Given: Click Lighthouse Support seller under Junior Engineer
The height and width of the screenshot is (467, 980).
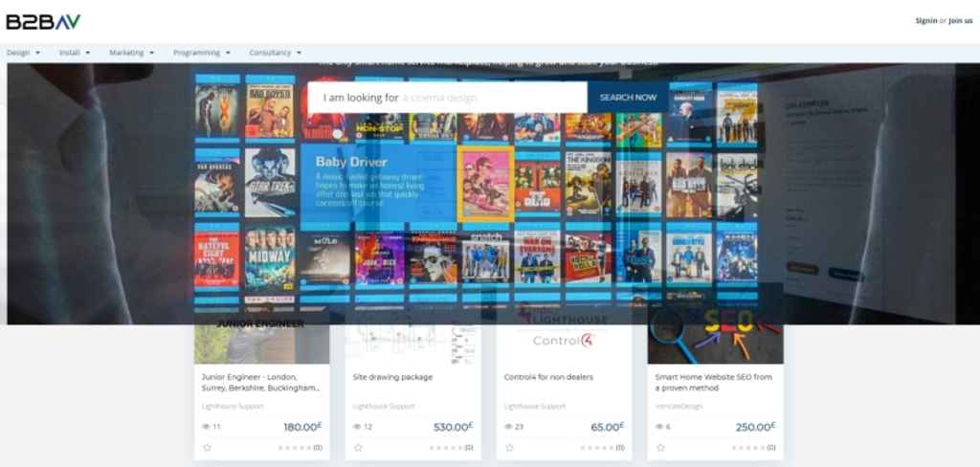Looking at the screenshot, I should point(233,407).
